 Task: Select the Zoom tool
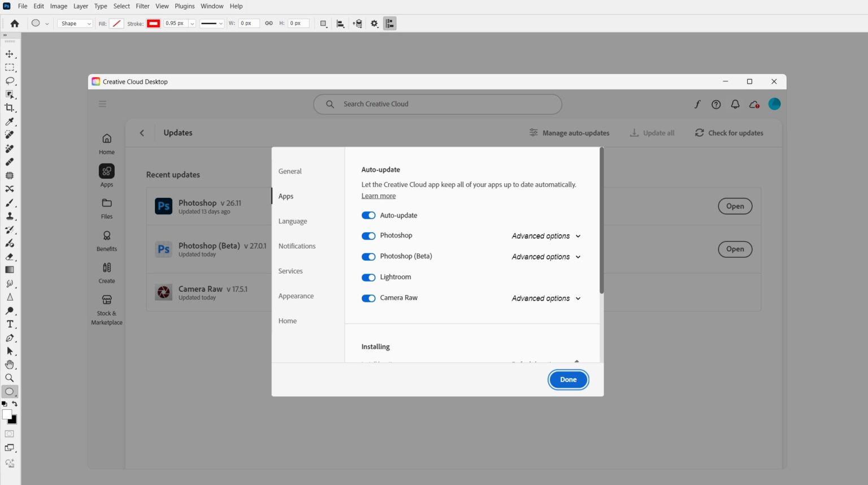pyautogui.click(x=10, y=378)
